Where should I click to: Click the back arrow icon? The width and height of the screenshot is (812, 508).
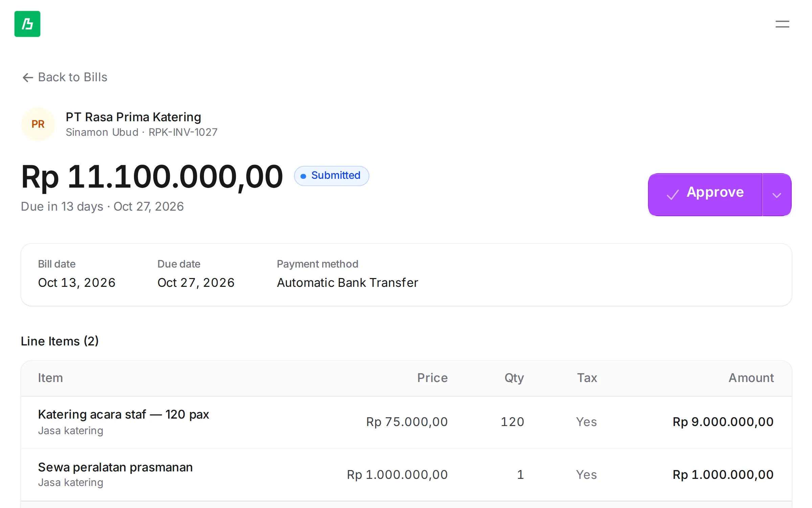click(x=28, y=78)
